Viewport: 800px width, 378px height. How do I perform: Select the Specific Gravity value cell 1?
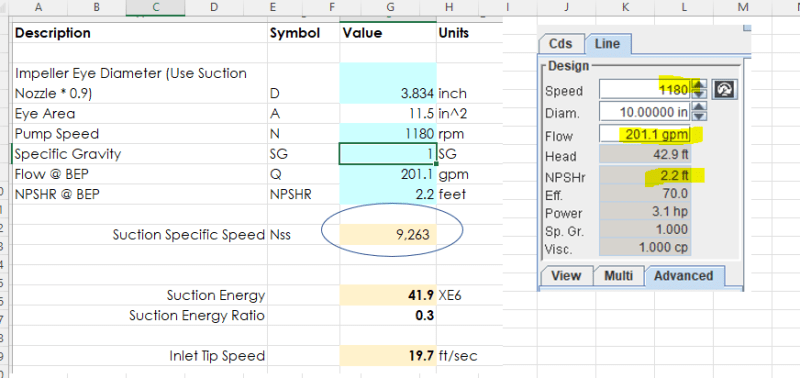[388, 154]
